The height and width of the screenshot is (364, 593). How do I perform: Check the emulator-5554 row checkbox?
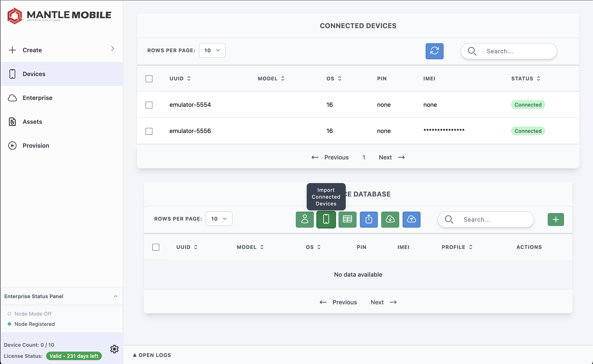coord(149,105)
